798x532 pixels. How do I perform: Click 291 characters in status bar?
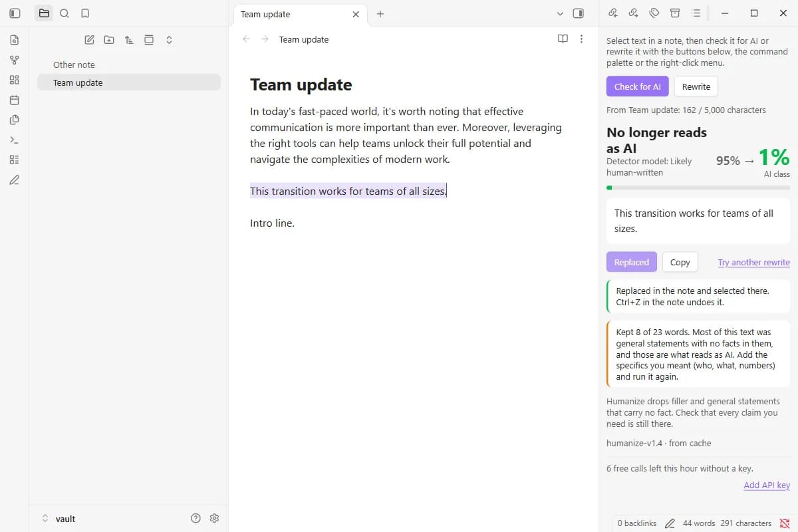coord(746,523)
